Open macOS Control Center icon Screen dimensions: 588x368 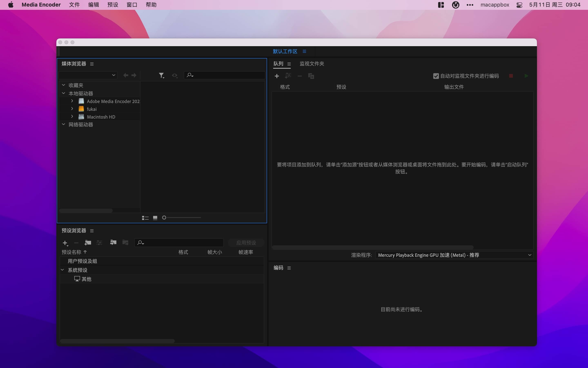coord(519,5)
